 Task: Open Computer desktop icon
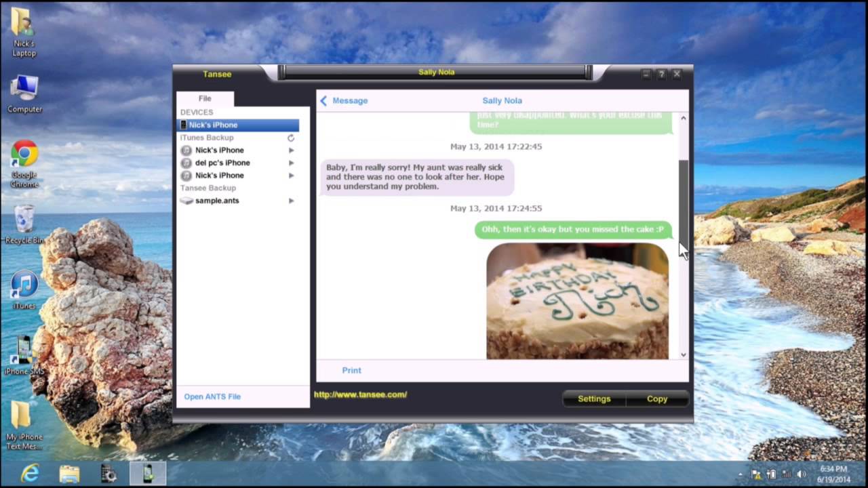[24, 94]
